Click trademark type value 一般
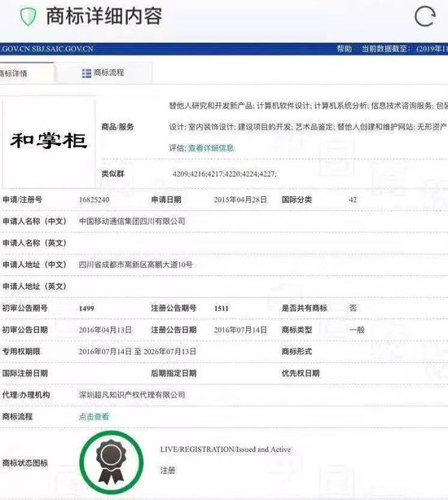 357,330
